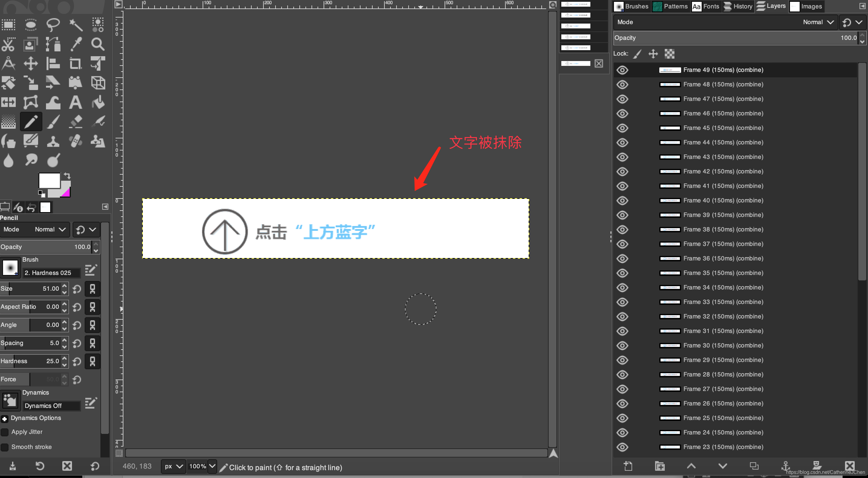Expand the Dynamics Options section
Image resolution: width=868 pixels, height=478 pixels.
pyautogui.click(x=5, y=419)
